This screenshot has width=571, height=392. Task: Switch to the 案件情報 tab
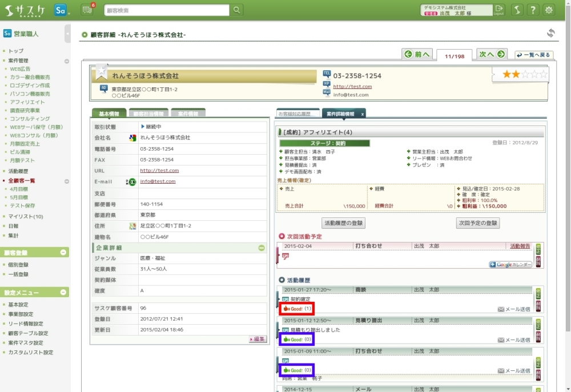(x=188, y=114)
